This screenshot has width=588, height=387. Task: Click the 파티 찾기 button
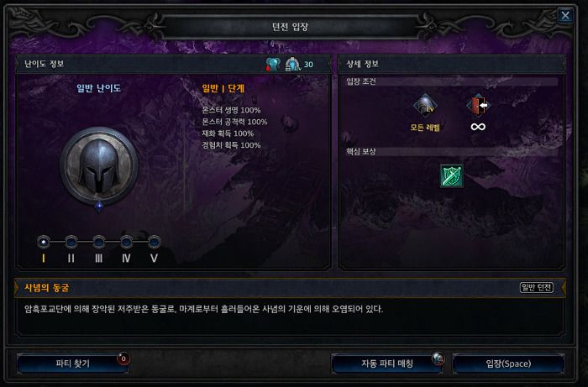[73, 363]
